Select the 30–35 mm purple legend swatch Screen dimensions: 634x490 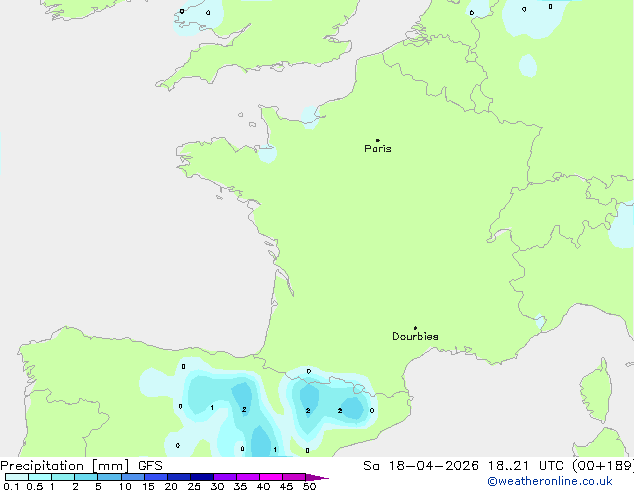225,477
